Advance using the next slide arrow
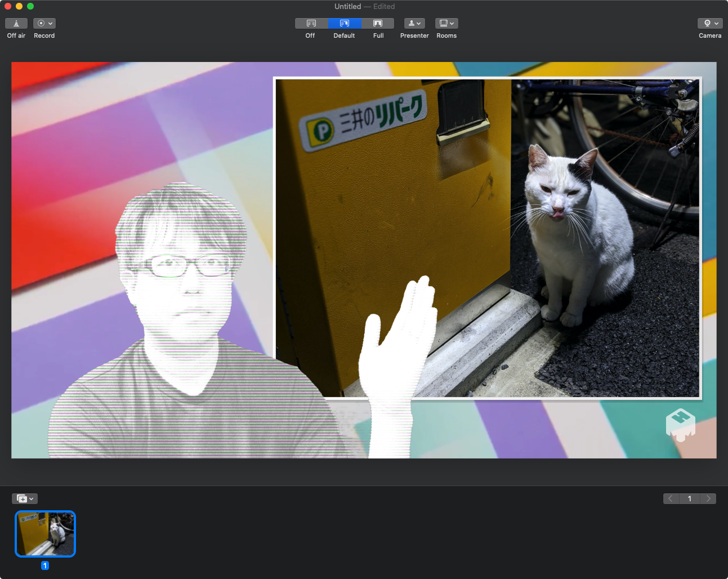The image size is (728, 579). coord(708,498)
